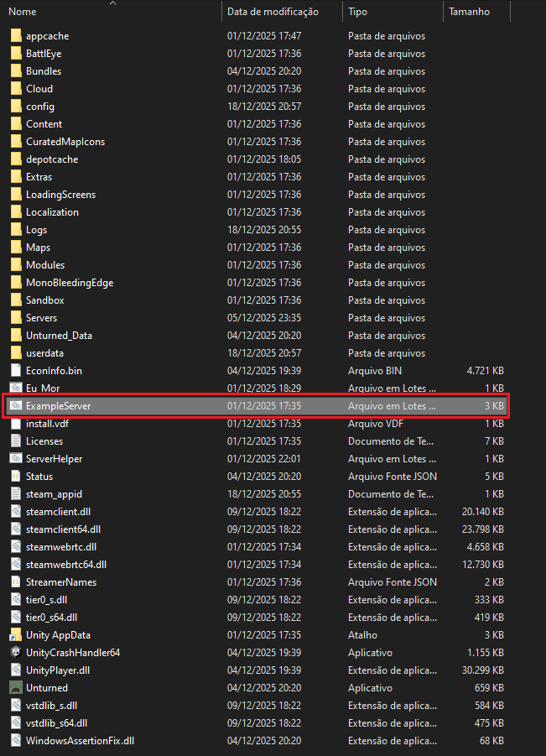
Task: Click the BattlEye folder icon
Action: (16, 54)
